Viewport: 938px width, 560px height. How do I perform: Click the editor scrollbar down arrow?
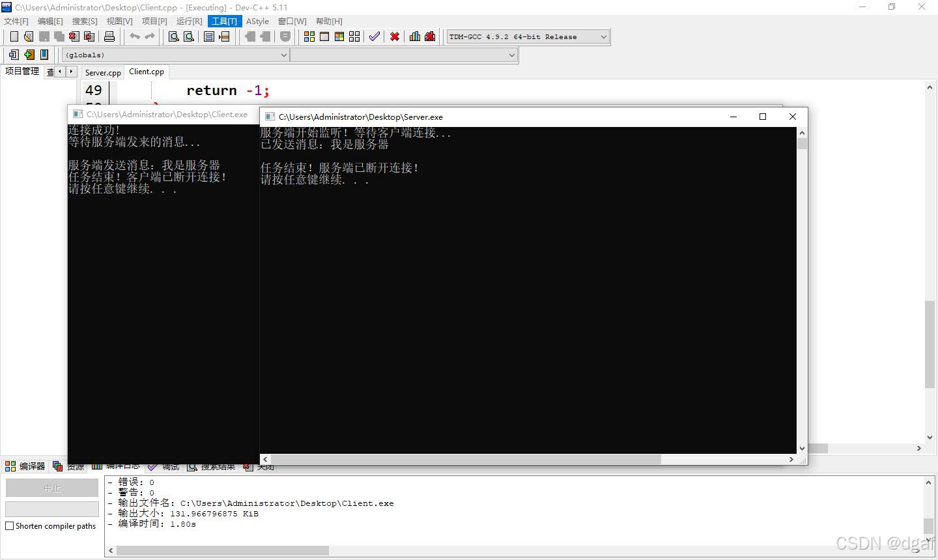point(930,438)
